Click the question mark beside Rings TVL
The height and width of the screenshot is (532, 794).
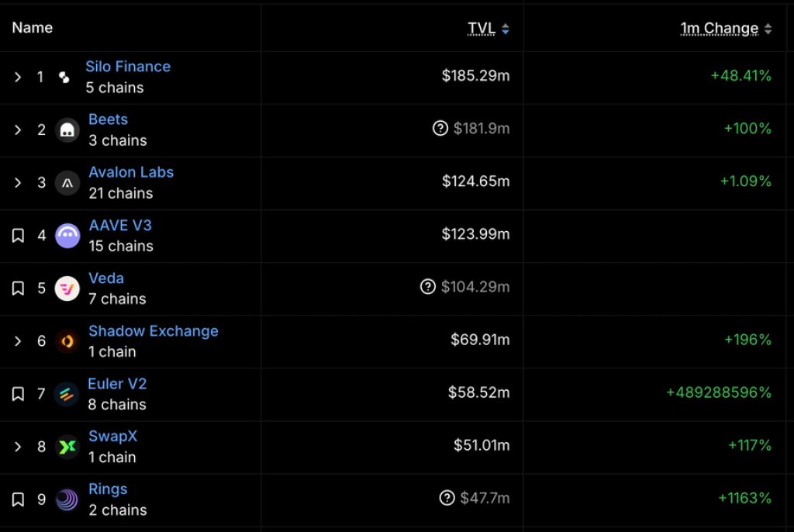[447, 498]
